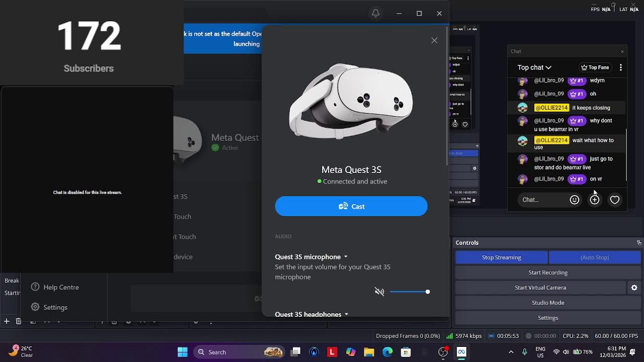Switch to Meta Quest Link taskbar icon
The image size is (644, 362).
coord(461,352)
